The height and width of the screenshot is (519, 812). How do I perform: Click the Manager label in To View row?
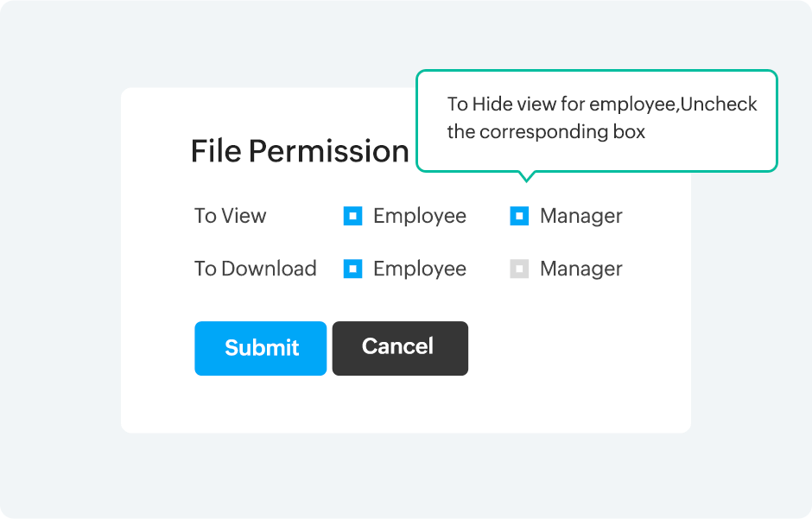[x=580, y=216]
